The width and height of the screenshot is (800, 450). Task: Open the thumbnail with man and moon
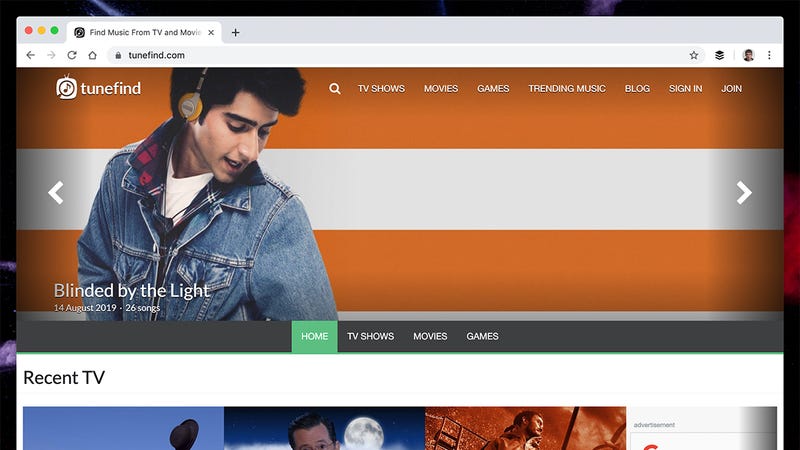coord(324,428)
